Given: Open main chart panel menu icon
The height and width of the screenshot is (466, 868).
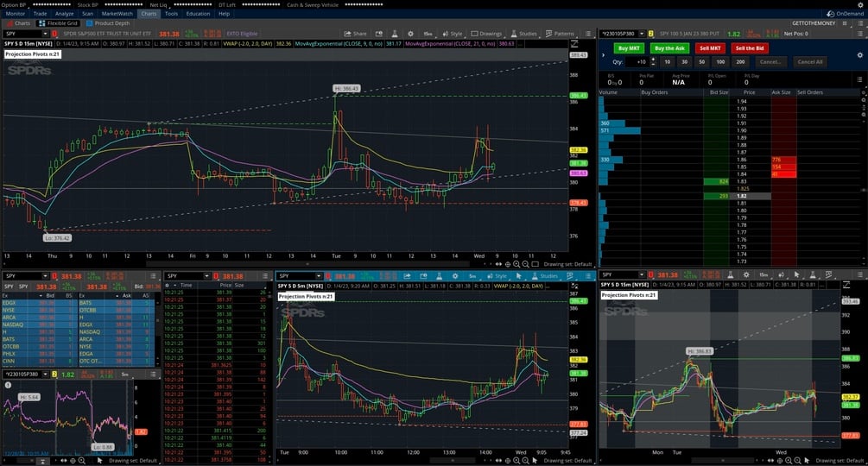Looking at the screenshot, I should coord(588,34).
